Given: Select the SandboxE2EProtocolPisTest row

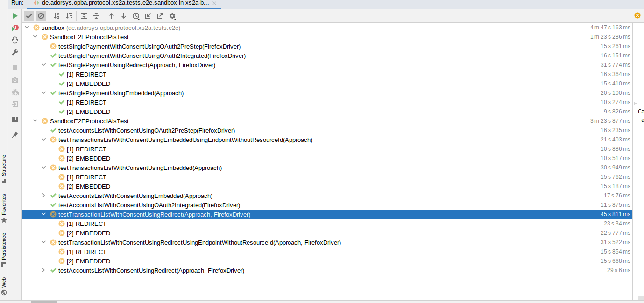Looking at the screenshot, I should 326,37.
